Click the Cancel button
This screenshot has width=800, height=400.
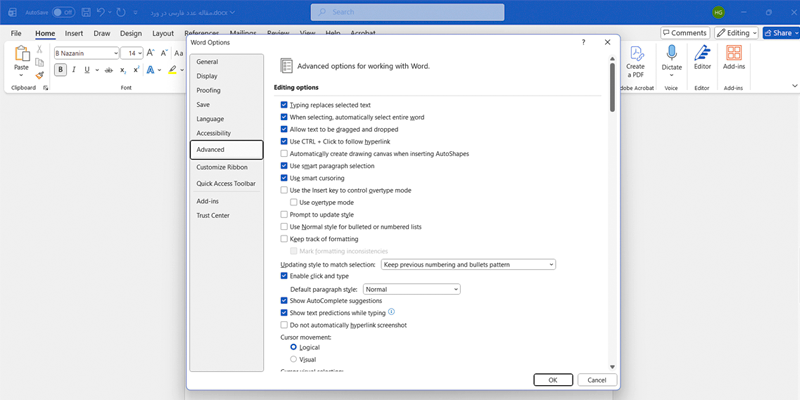(597, 380)
